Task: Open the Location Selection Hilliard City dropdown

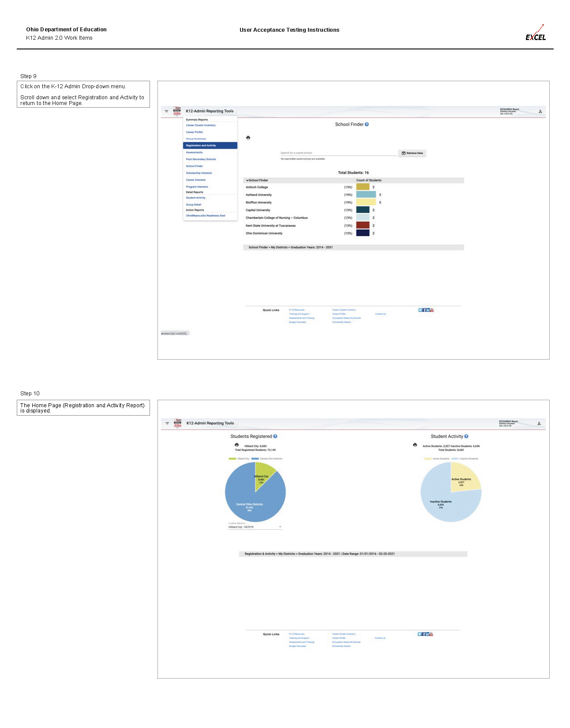Action: point(255,527)
